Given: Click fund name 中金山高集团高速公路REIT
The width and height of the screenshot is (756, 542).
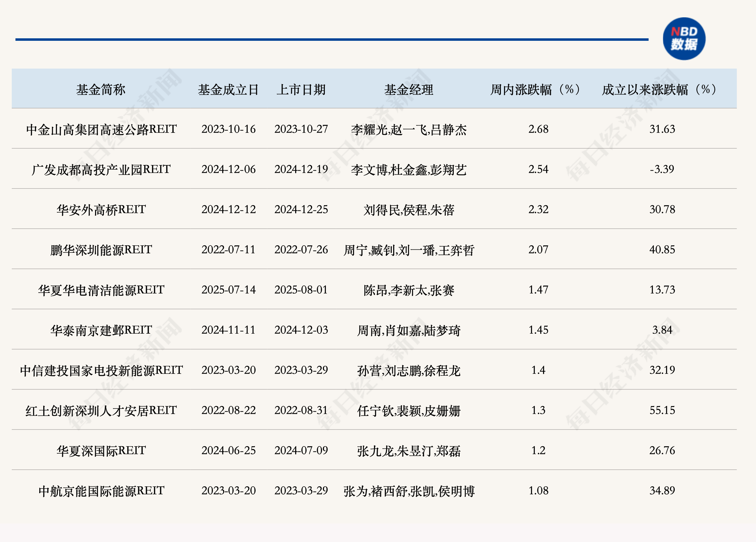Looking at the screenshot, I should pos(101,129).
